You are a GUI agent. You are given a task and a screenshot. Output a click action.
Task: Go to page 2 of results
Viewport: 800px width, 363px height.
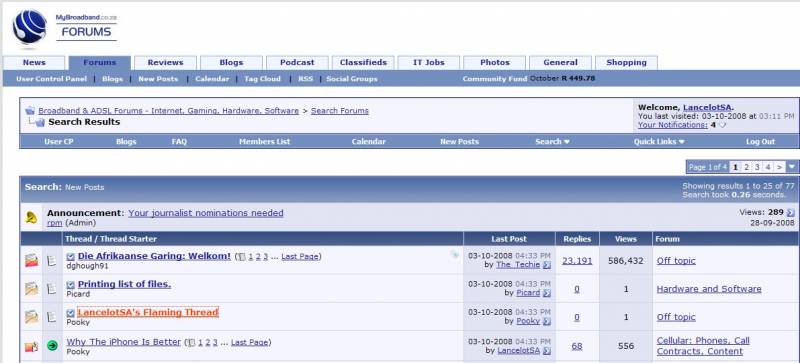[x=746, y=167]
